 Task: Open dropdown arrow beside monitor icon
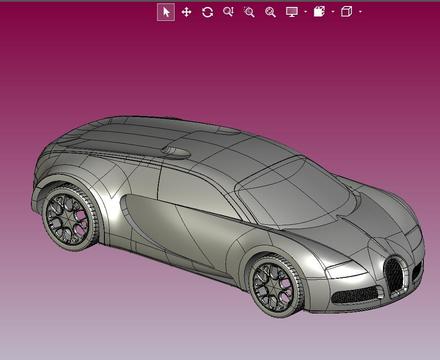306,12
